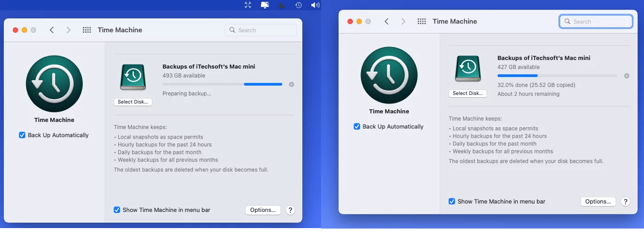The width and height of the screenshot is (644, 235).
Task: Click the "32.0% done (25.52 GB copied)" text
Action: point(536,85)
